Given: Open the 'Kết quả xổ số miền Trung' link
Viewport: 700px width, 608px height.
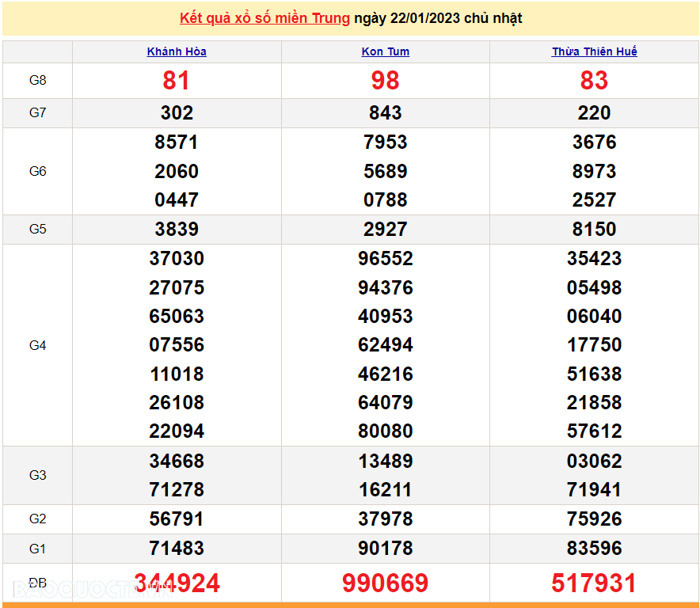Looking at the screenshot, I should tap(264, 18).
